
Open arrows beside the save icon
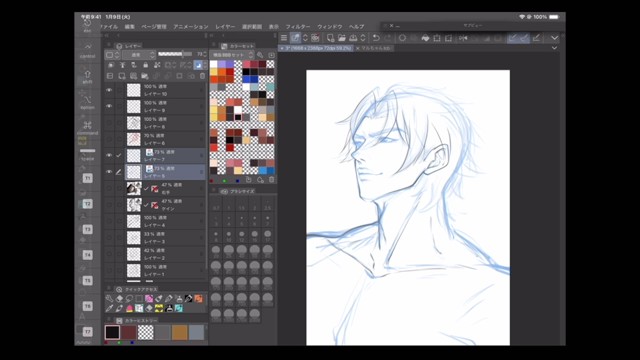362,38
